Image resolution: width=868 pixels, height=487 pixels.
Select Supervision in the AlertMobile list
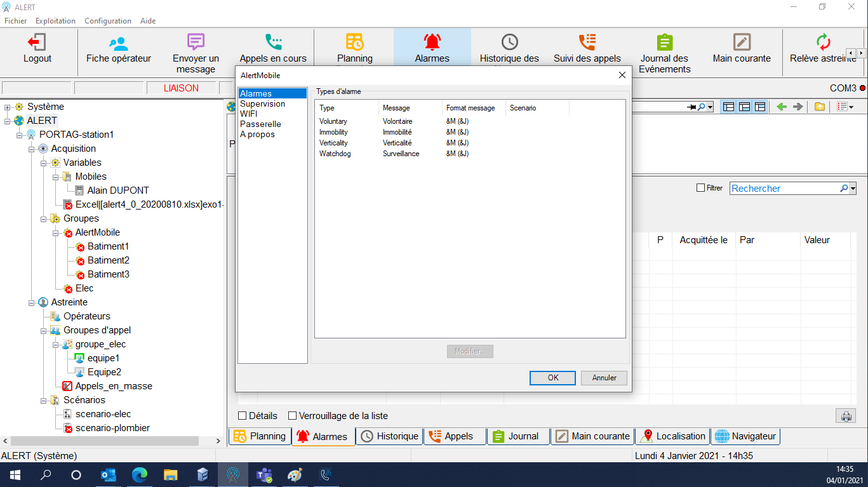(x=262, y=104)
